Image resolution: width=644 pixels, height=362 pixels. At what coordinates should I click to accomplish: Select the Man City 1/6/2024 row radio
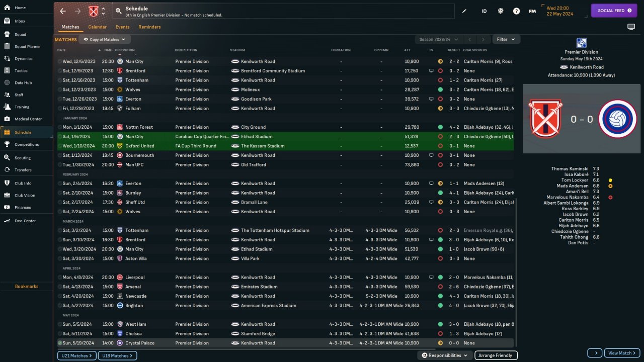pos(60,136)
